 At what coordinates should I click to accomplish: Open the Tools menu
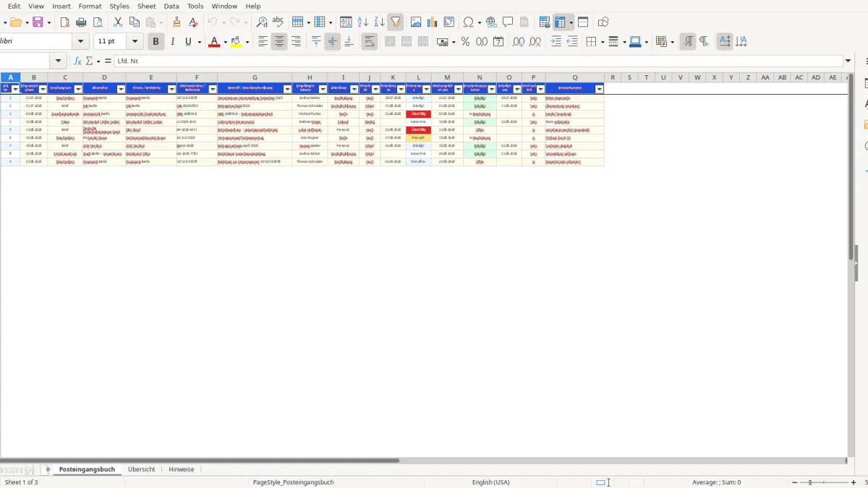point(195,6)
